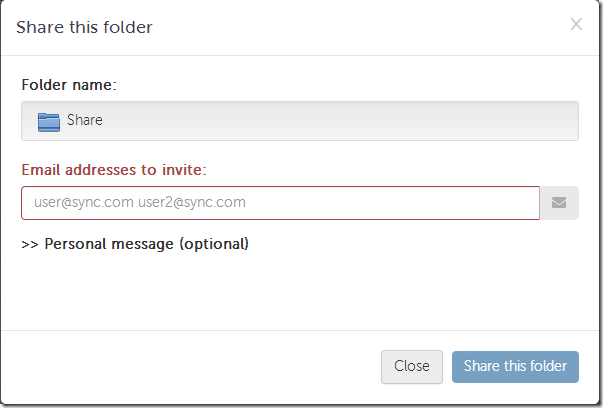Click the Email addresses to invite label
Screen dimensions: 603x408
point(113,169)
